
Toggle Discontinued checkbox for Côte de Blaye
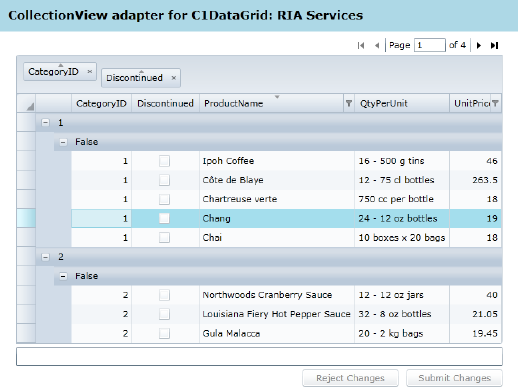point(164,180)
